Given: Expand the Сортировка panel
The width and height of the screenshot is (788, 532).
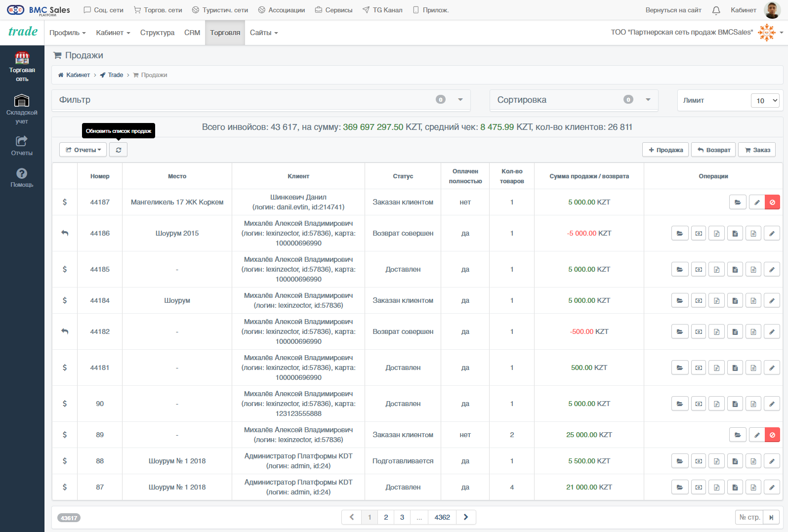Looking at the screenshot, I should [574, 100].
